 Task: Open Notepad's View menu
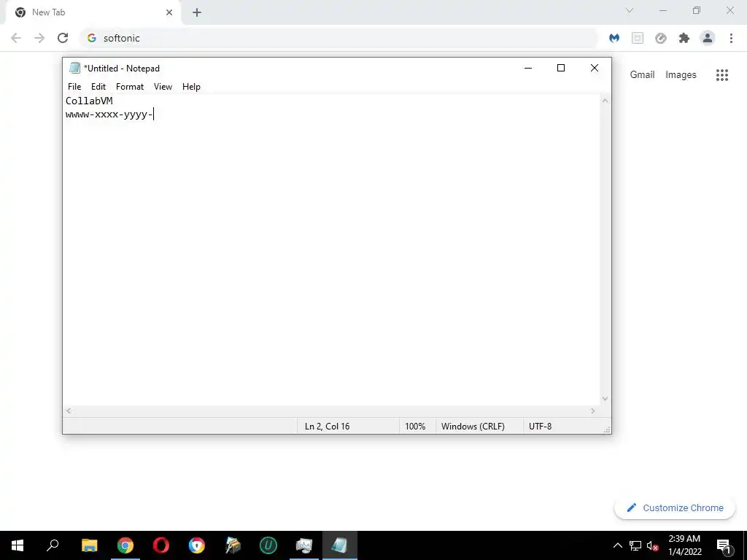pyautogui.click(x=163, y=87)
